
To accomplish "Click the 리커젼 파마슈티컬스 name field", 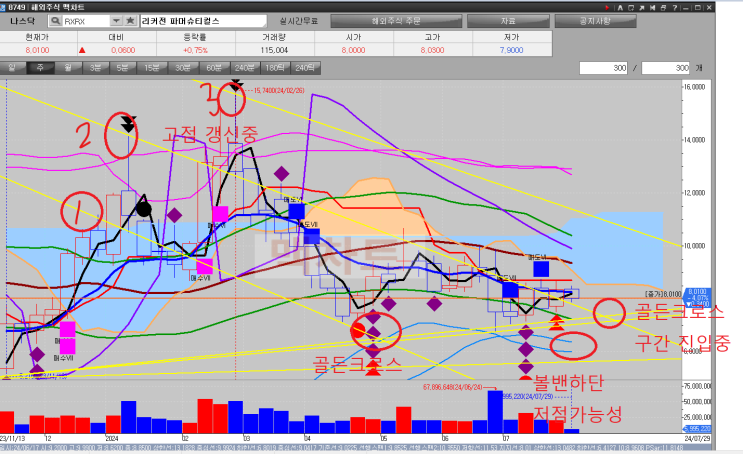I will click(x=203, y=21).
